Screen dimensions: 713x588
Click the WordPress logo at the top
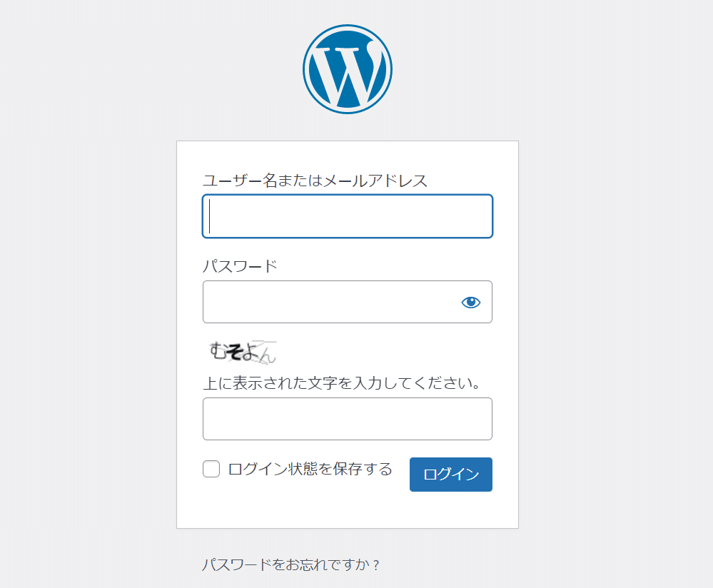click(348, 69)
